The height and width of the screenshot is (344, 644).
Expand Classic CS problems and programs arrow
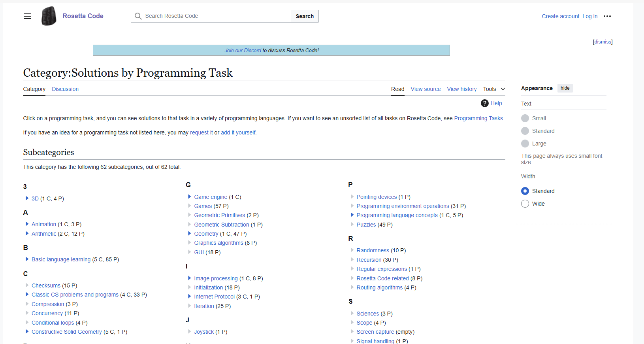(27, 294)
